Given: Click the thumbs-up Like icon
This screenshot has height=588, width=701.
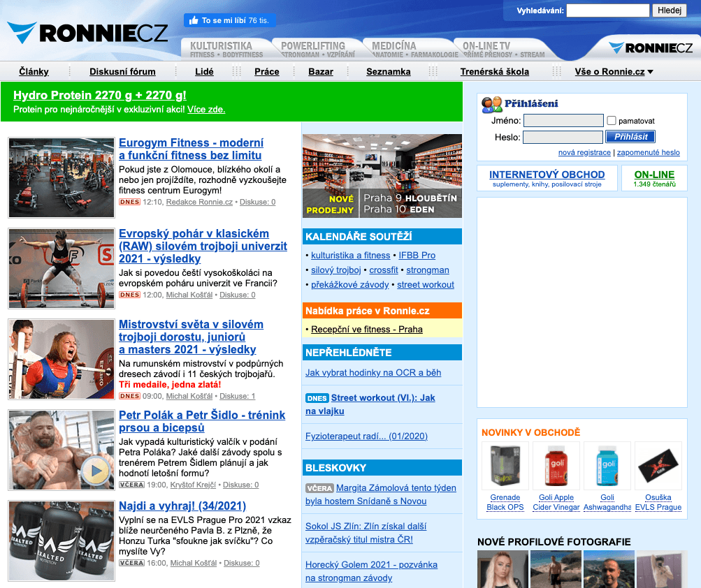Looking at the screenshot, I should 194,20.
